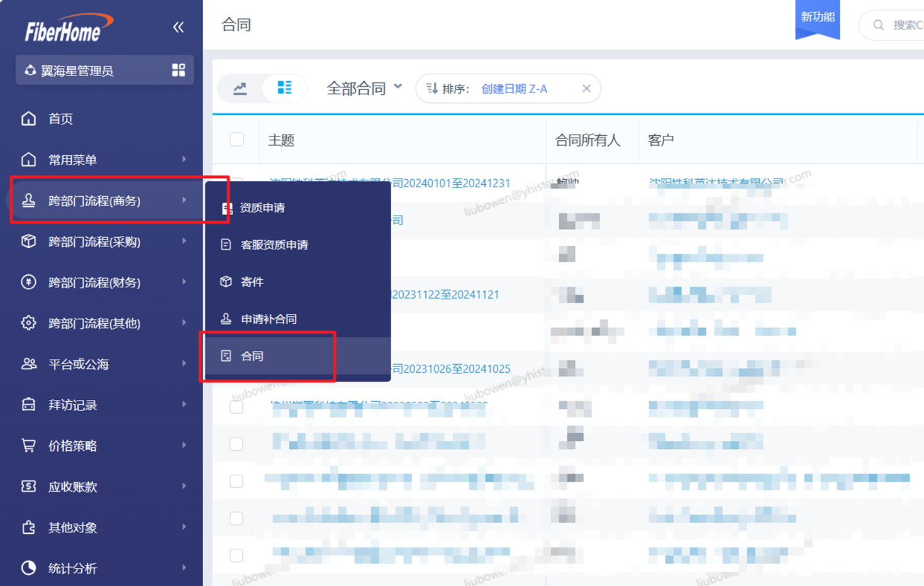Click the gear icon of 跨部门流程(其他)
The image size is (924, 586).
pos(28,323)
